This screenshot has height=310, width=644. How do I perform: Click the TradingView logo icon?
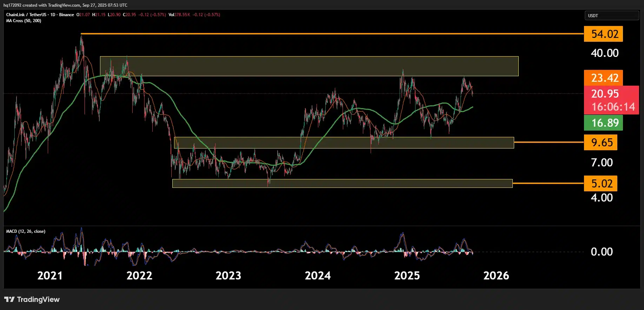[9, 299]
